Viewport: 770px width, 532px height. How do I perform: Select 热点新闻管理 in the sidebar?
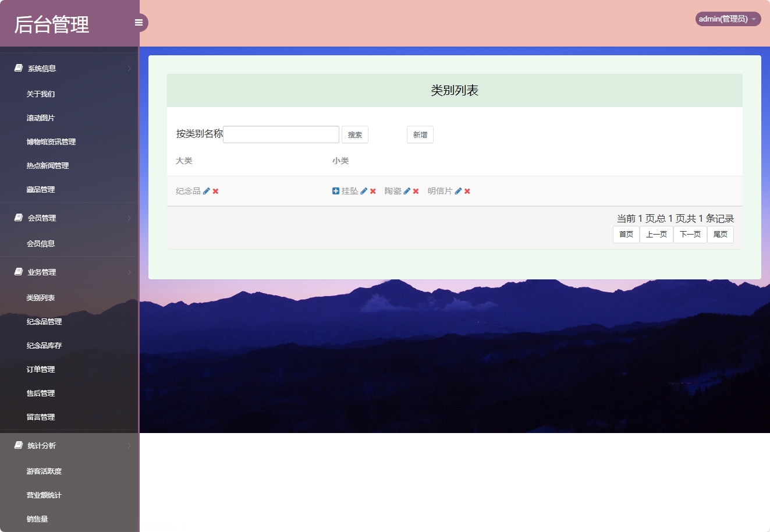coord(48,166)
